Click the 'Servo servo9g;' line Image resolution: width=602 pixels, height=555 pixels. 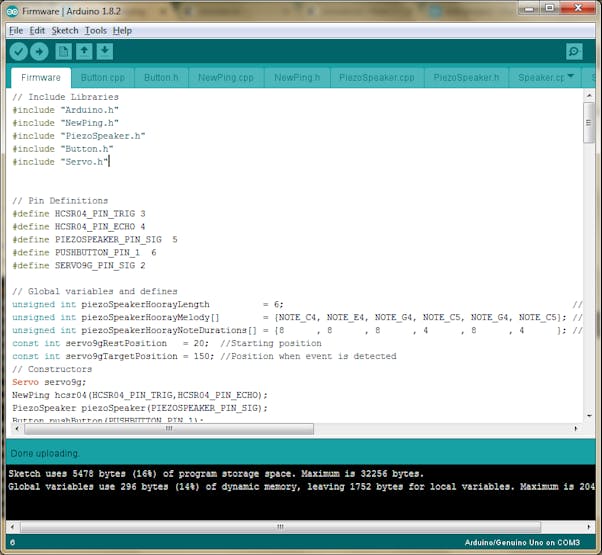point(49,382)
